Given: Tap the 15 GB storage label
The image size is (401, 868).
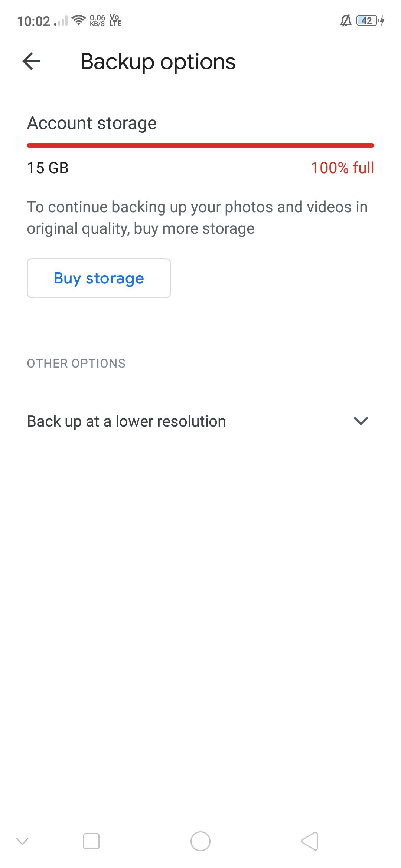Looking at the screenshot, I should coord(48,168).
